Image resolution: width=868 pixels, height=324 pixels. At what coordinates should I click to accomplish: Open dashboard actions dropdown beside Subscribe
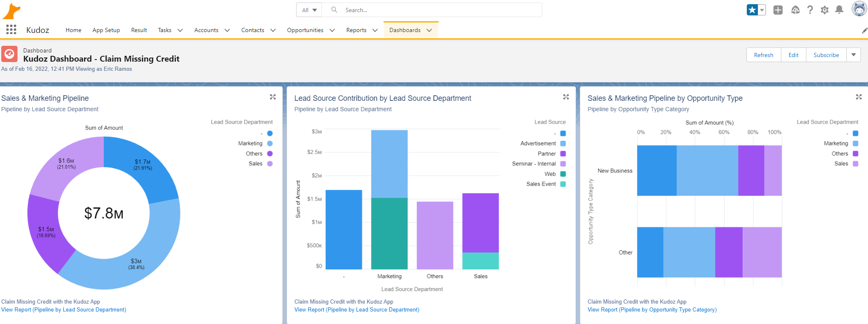(853, 55)
